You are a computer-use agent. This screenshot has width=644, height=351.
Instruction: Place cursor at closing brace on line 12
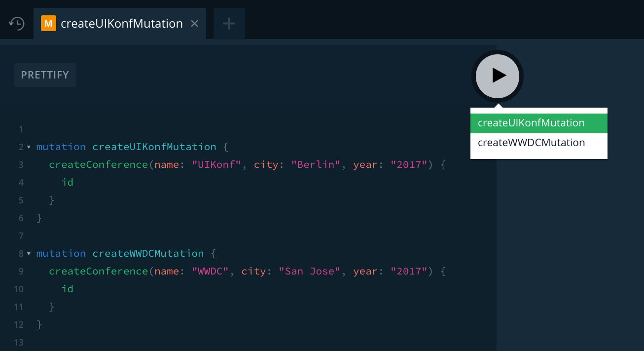[39, 324]
